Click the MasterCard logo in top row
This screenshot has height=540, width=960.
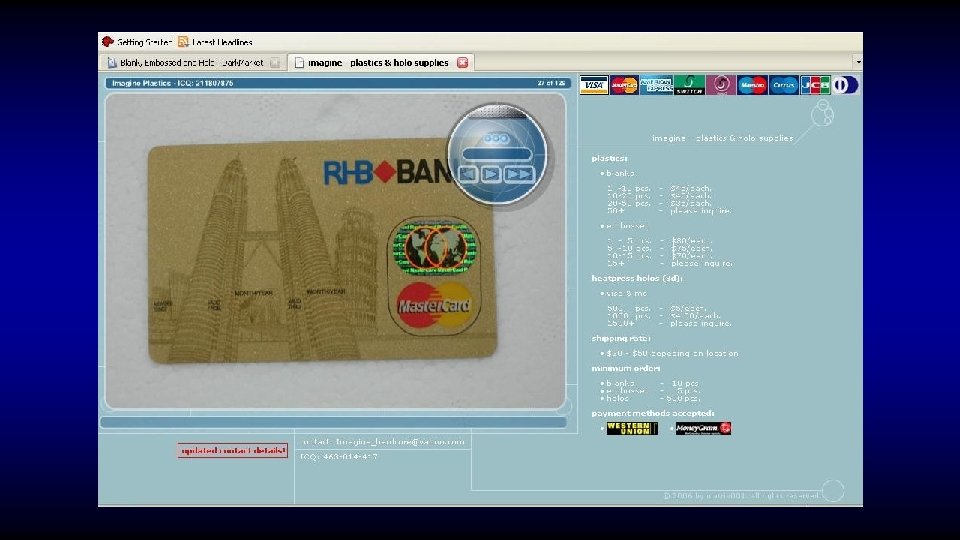click(x=624, y=85)
